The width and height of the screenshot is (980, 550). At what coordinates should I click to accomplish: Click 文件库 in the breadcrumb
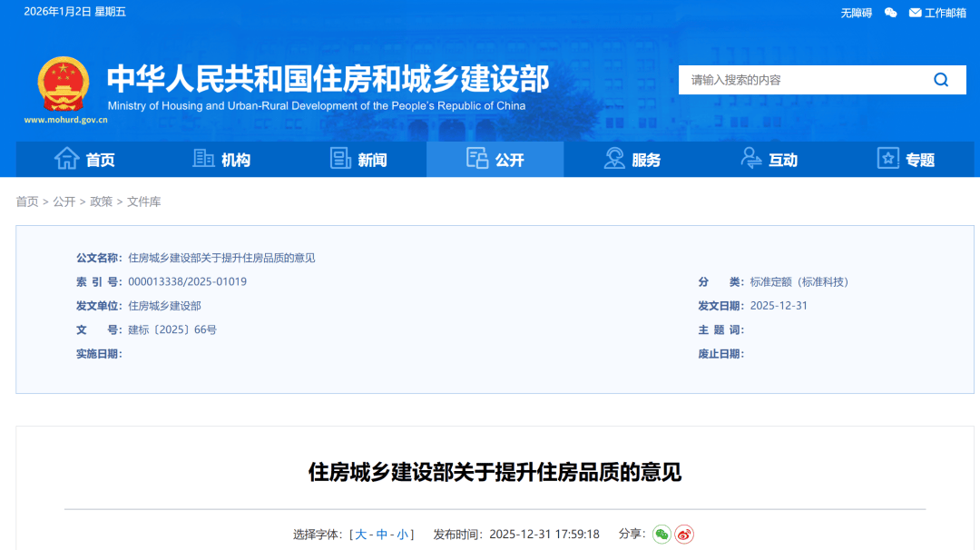[143, 201]
